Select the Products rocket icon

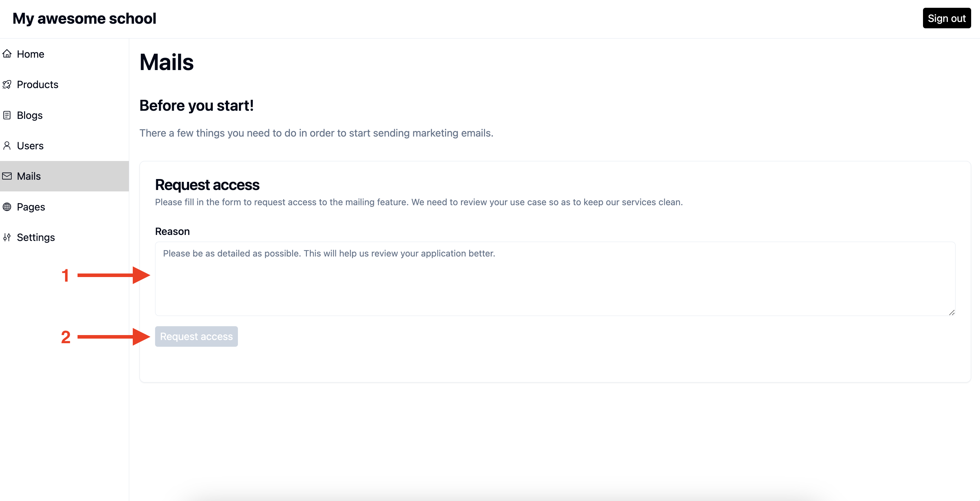(x=7, y=85)
